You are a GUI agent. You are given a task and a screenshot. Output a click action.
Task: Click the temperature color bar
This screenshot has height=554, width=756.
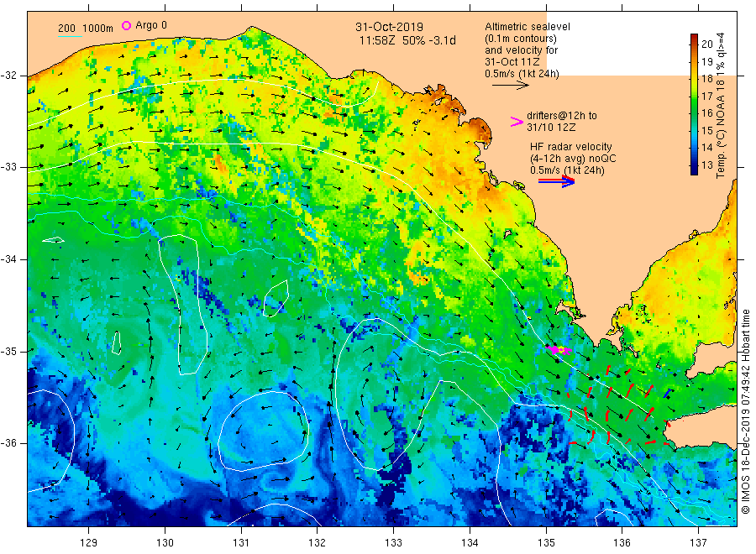coord(695,104)
